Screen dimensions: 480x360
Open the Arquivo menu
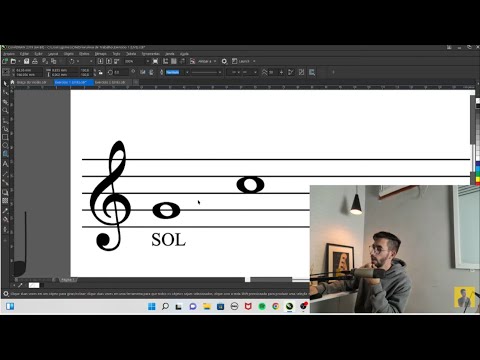[x=9, y=54]
